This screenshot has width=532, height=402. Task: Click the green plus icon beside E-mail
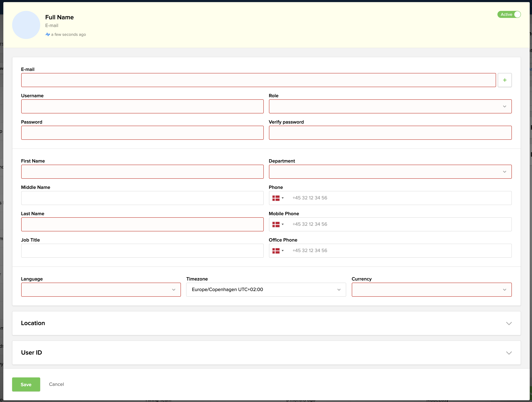pos(505,80)
